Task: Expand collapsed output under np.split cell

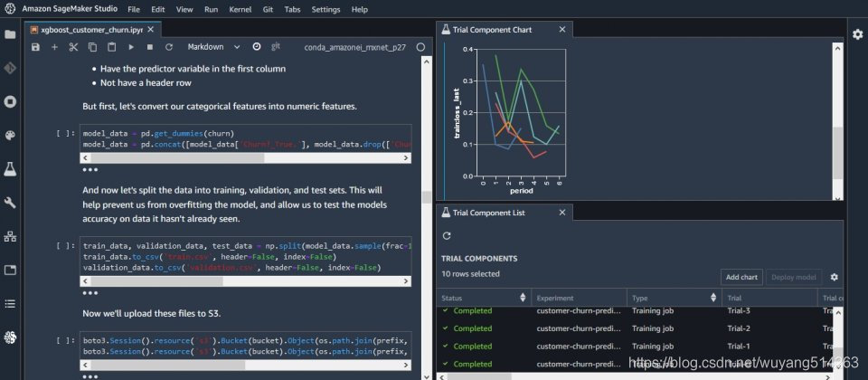Action: click(90, 292)
